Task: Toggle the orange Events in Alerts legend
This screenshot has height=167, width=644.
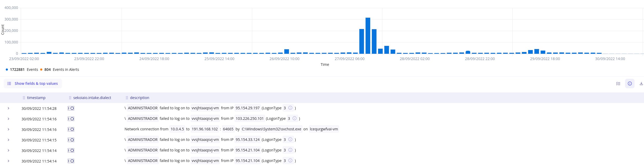Action: [60, 70]
